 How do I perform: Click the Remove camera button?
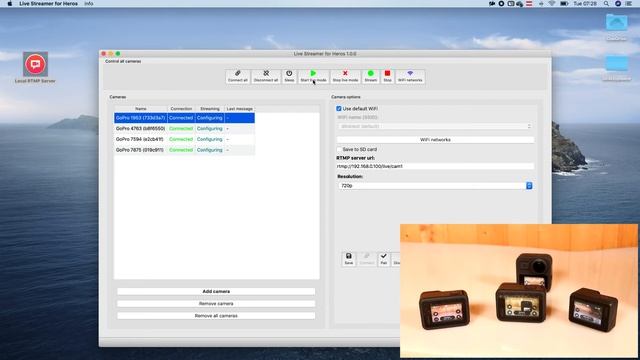(x=216, y=304)
